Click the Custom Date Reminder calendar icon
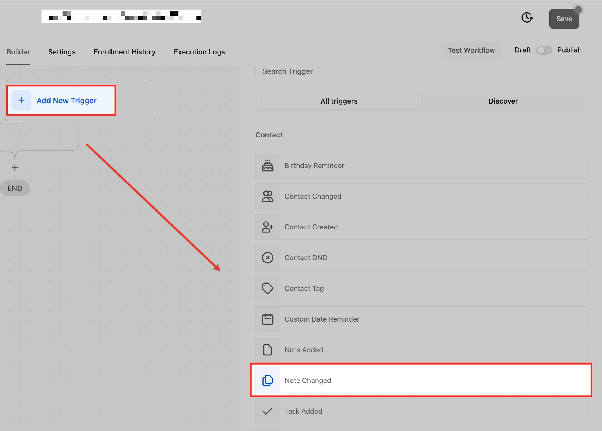This screenshot has width=602, height=431. coord(268,319)
